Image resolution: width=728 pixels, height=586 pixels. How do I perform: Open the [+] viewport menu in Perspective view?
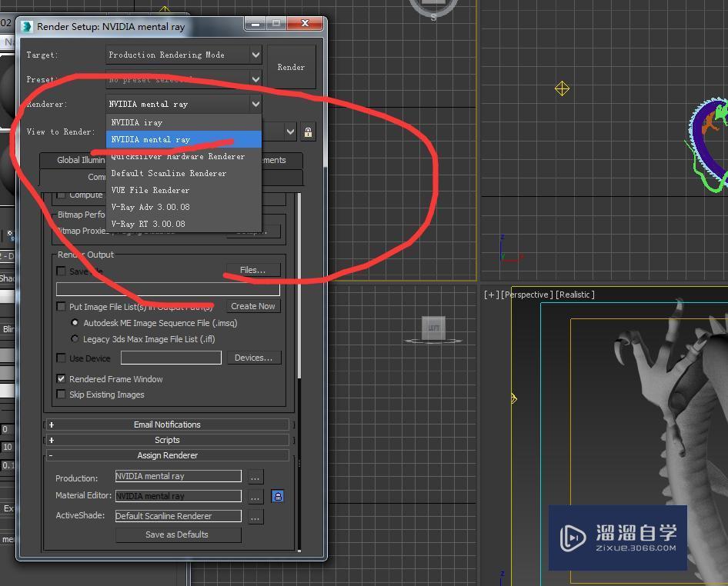489,294
